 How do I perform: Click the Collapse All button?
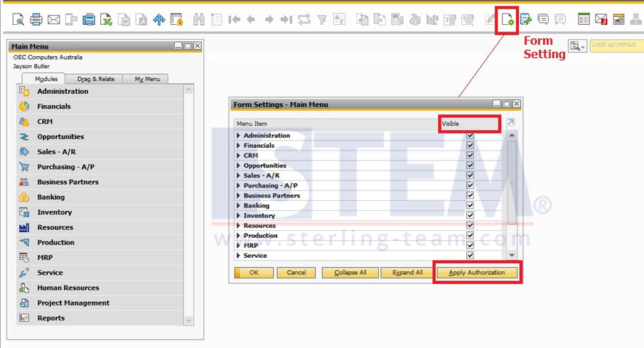click(x=350, y=273)
